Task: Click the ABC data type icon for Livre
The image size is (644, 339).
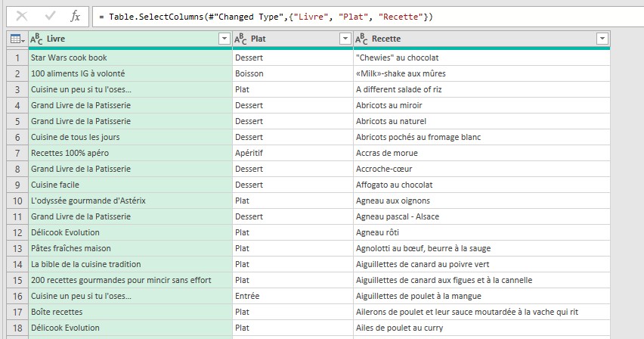Action: click(x=36, y=39)
